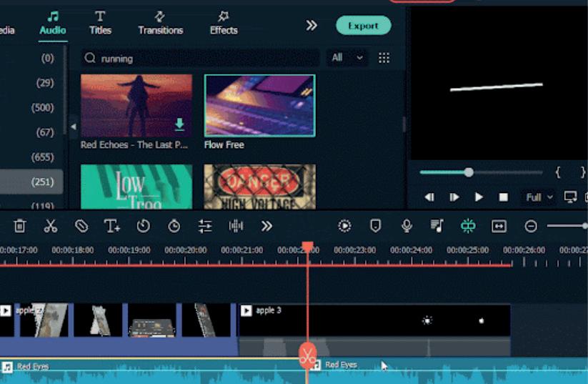588x384 pixels.
Task: Switch to the Audio tab
Action: (x=52, y=24)
